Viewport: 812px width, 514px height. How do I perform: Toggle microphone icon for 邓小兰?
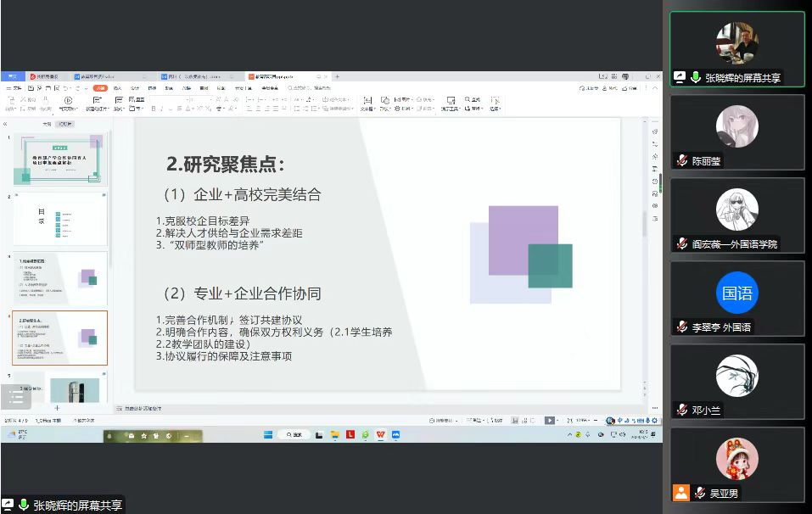[682, 410]
